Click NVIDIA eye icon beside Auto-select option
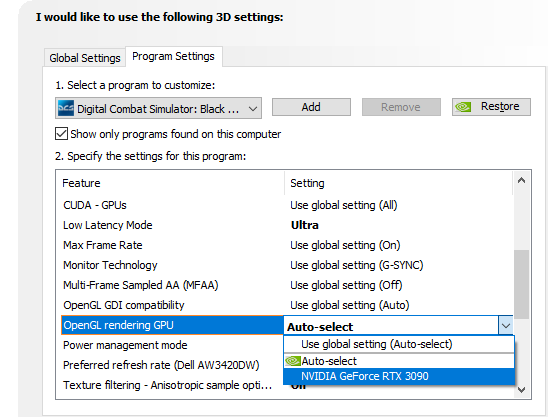 pos(293,361)
